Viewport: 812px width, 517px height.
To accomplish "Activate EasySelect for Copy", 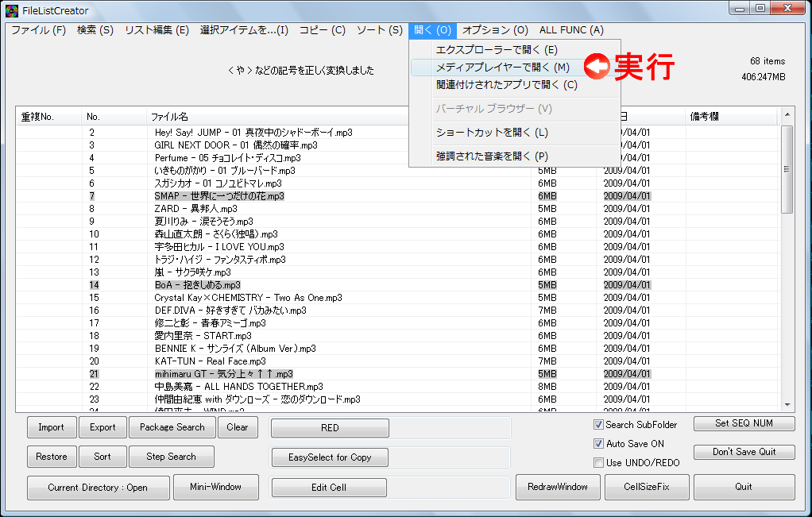I will coord(329,457).
